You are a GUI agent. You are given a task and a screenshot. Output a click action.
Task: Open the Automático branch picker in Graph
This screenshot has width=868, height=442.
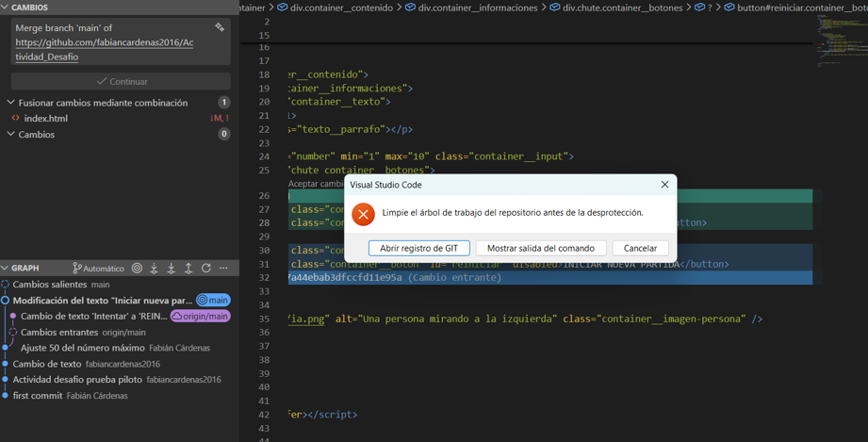pos(99,268)
